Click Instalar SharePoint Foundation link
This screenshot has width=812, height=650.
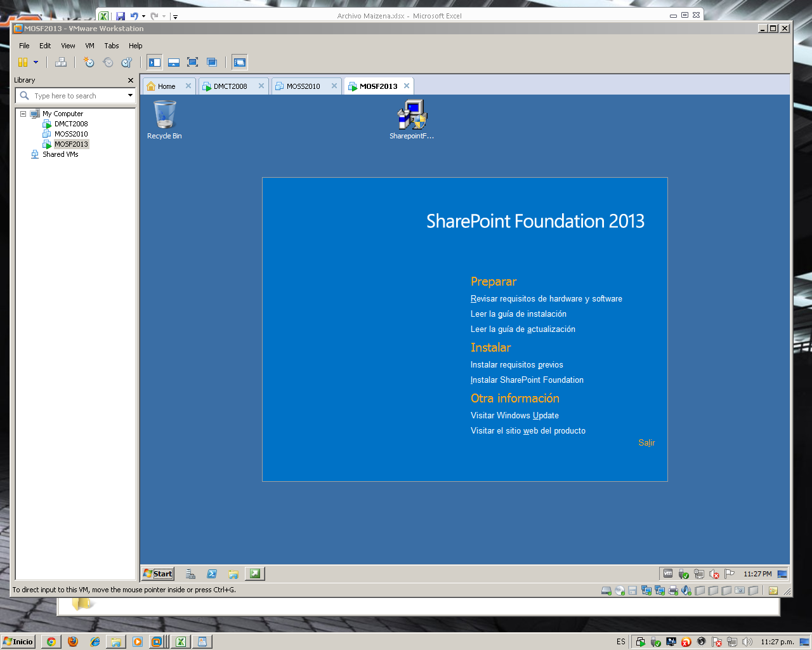527,380
